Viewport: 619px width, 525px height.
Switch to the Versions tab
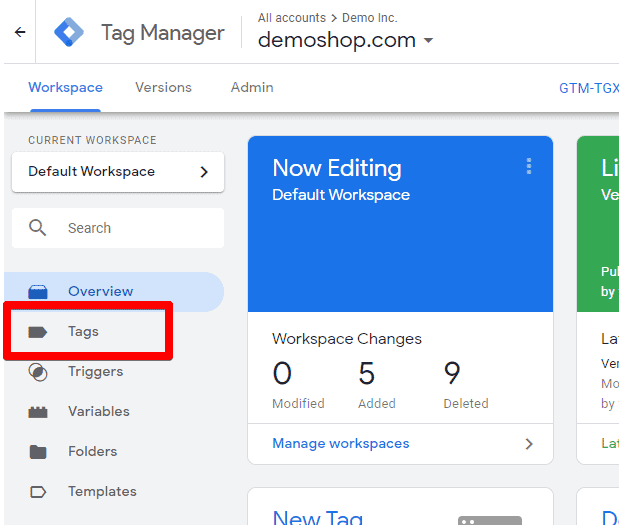[x=163, y=87]
